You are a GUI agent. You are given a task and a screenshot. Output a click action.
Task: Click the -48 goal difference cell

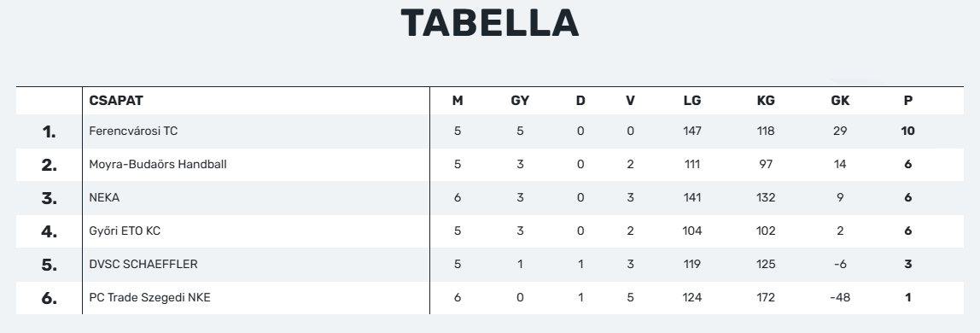click(x=840, y=297)
